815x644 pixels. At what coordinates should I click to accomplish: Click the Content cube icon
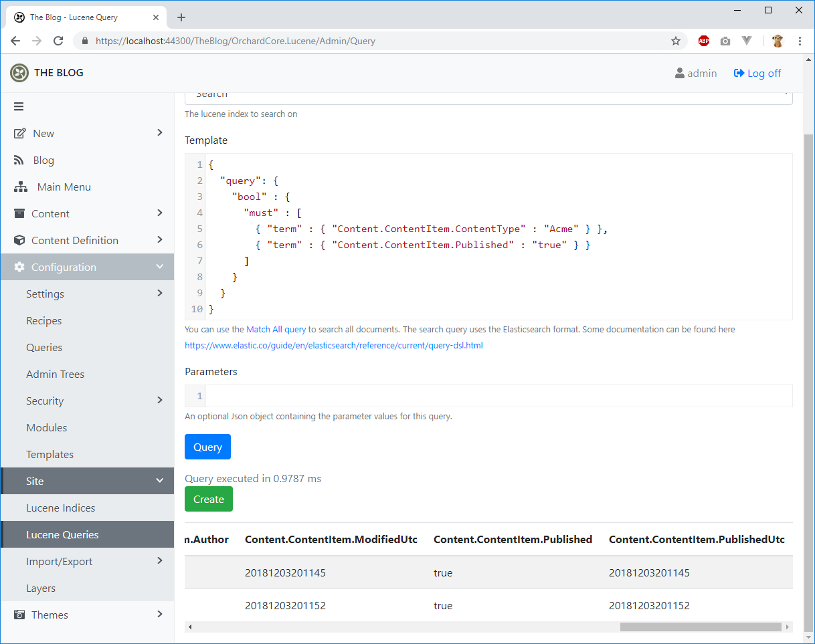pyautogui.click(x=19, y=213)
